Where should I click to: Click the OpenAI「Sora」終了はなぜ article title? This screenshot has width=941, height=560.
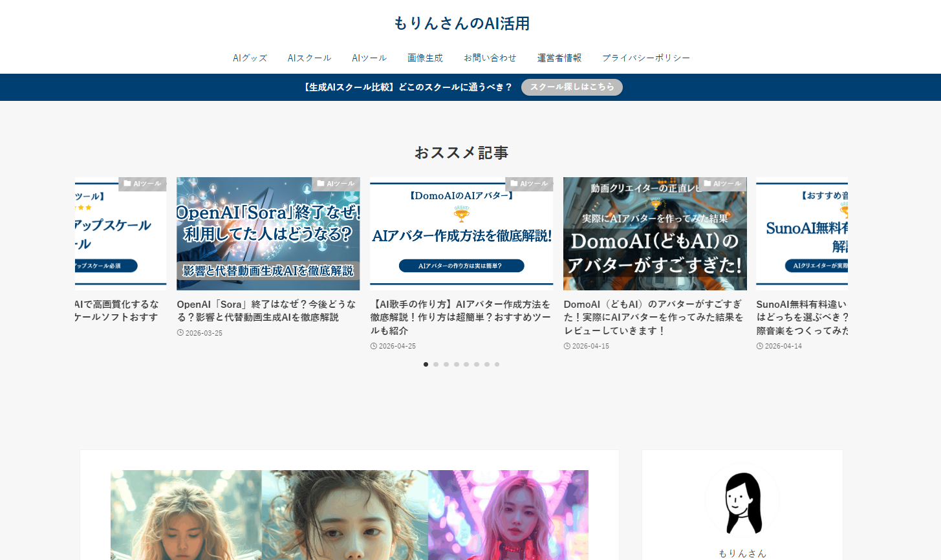[266, 311]
